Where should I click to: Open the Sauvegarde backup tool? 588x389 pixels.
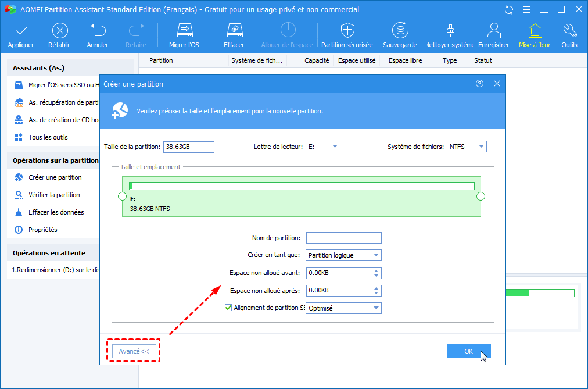400,35
